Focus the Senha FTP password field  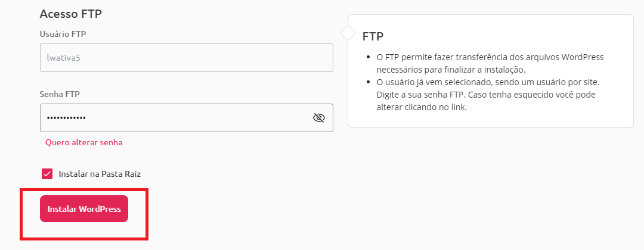pyautogui.click(x=187, y=118)
